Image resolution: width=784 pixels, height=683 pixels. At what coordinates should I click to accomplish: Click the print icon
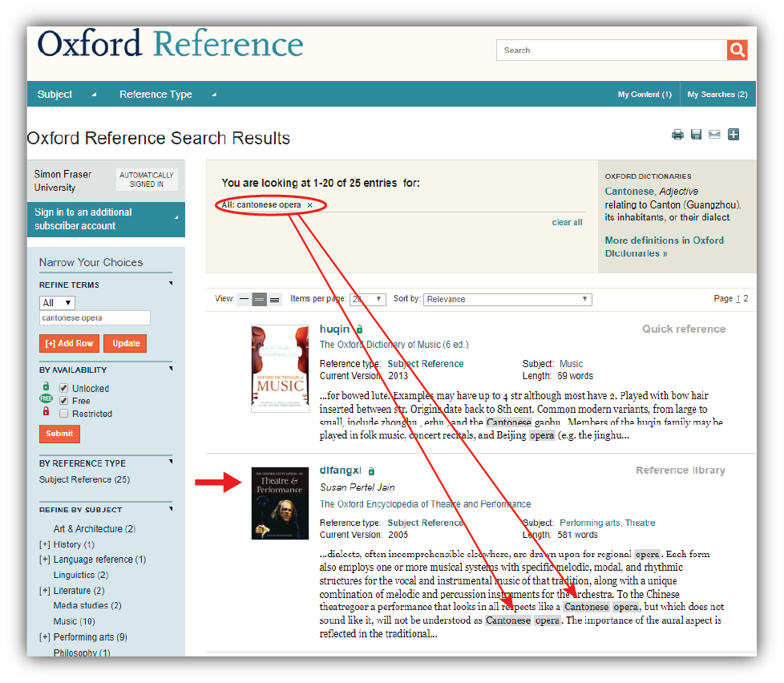click(x=677, y=135)
